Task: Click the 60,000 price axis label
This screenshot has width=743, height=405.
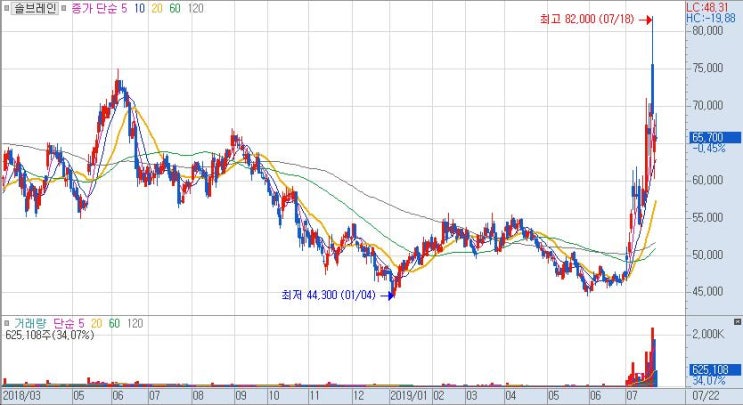Action: click(x=707, y=180)
